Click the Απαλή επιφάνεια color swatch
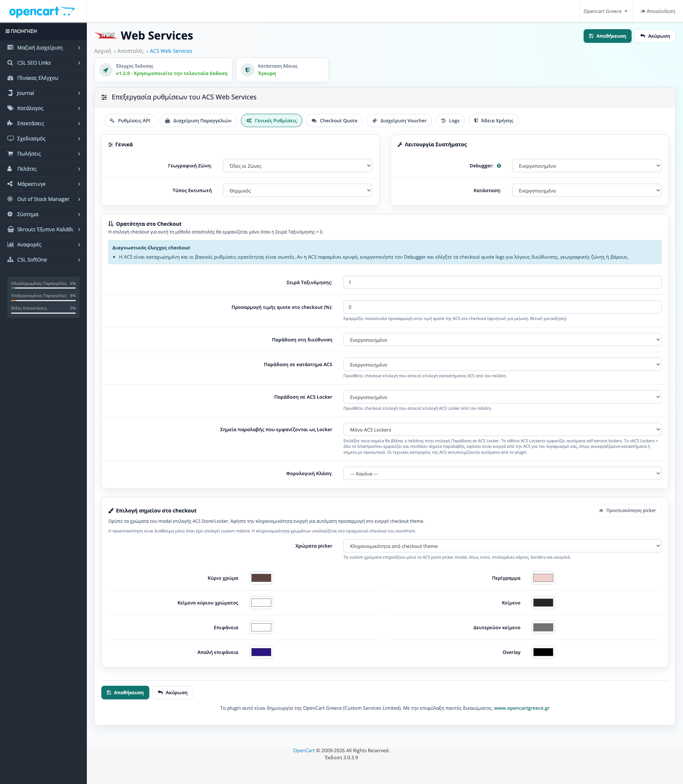The image size is (683, 784). coord(261,652)
